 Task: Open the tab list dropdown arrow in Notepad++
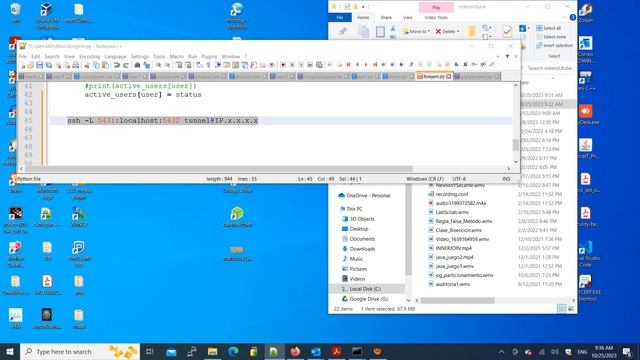[507, 56]
